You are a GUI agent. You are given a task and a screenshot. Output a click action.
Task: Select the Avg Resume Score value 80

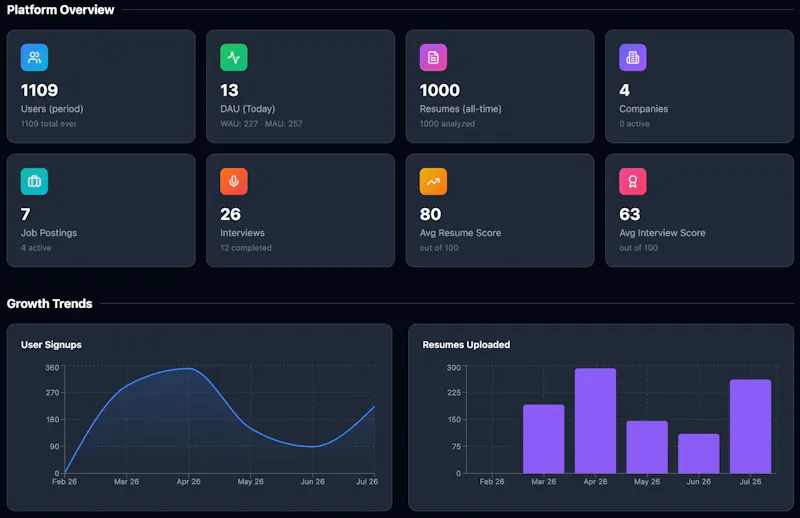pos(430,214)
